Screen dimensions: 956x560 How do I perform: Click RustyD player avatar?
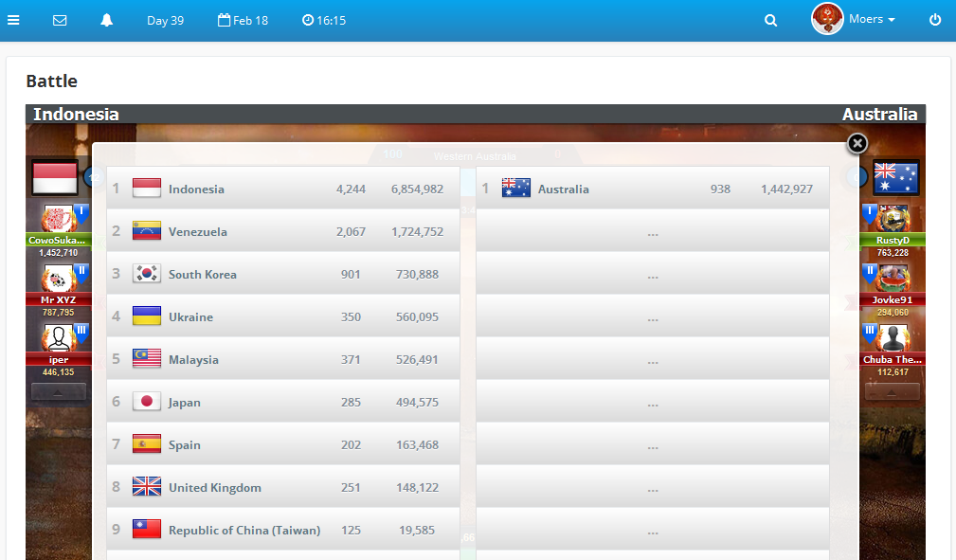coord(893,218)
